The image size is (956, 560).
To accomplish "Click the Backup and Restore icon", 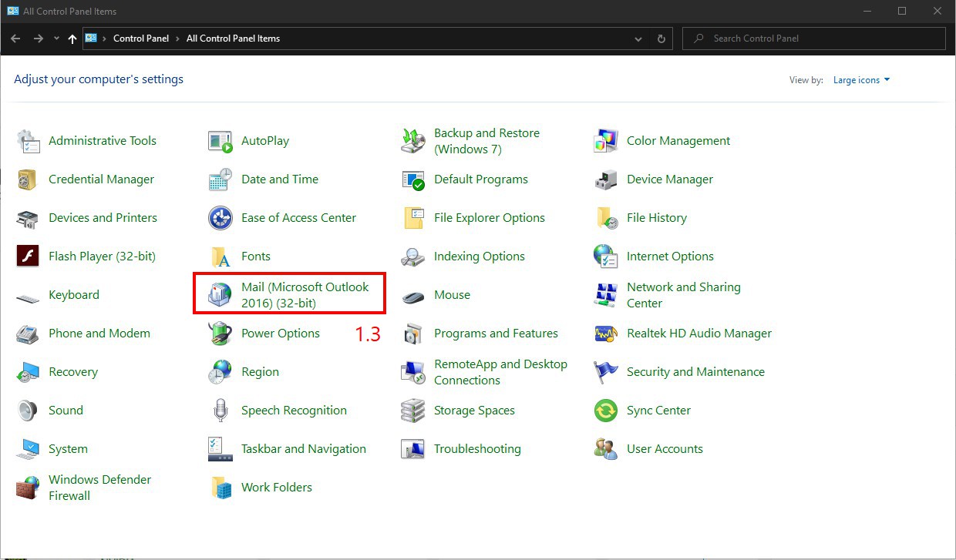I will click(413, 141).
